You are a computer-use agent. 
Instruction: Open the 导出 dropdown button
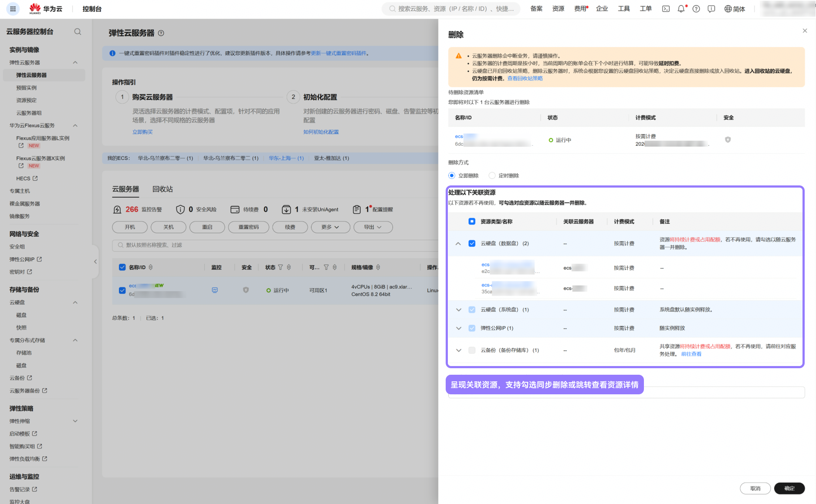[x=373, y=227]
